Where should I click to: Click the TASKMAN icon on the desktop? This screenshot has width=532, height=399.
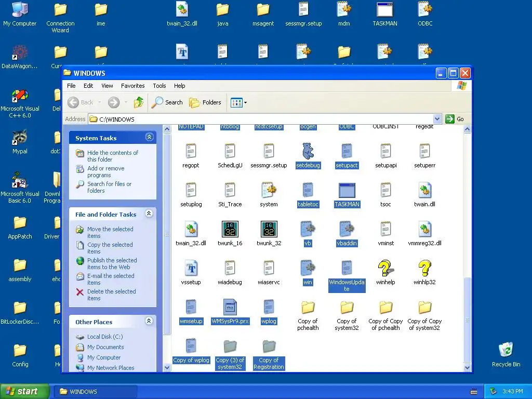point(385,14)
